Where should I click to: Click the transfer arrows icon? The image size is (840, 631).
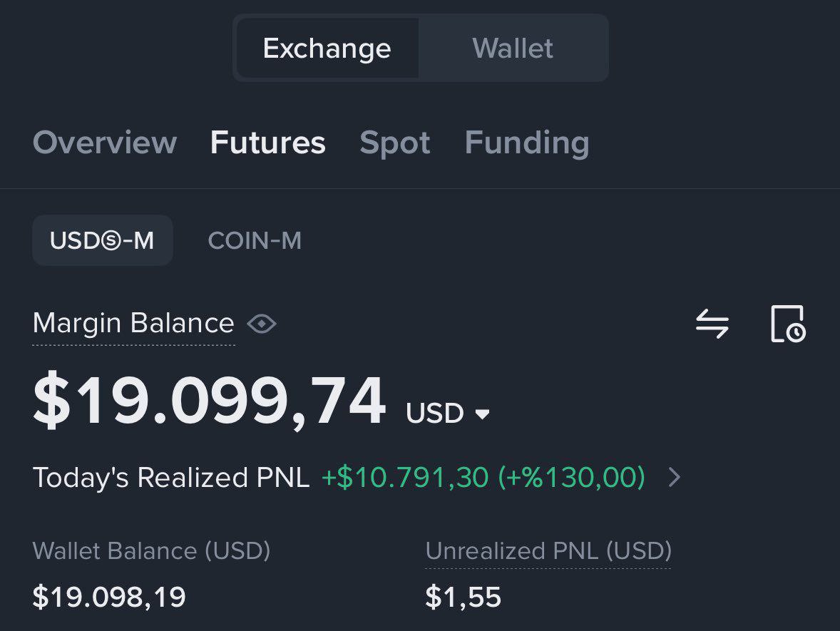click(712, 324)
